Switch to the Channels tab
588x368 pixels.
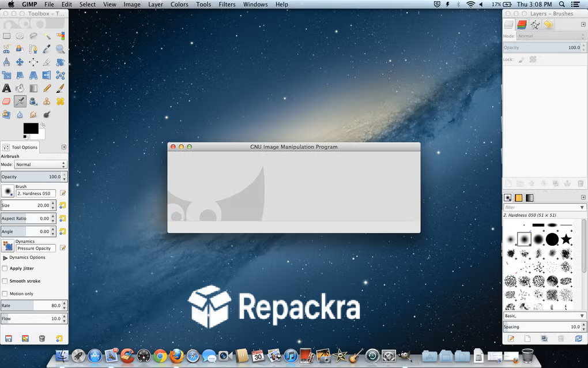pyautogui.click(x=522, y=25)
